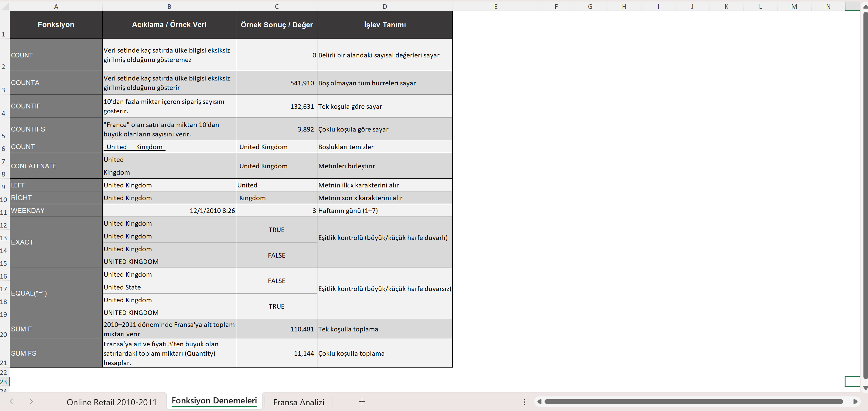Click the value 11,144 cell
868x411 pixels.
click(x=277, y=353)
